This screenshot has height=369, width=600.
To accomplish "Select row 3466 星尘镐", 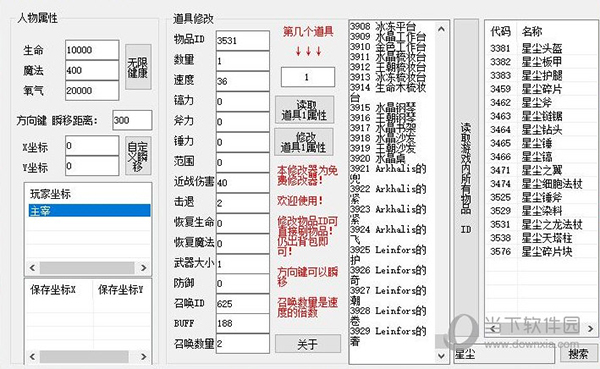I will click(x=541, y=157).
